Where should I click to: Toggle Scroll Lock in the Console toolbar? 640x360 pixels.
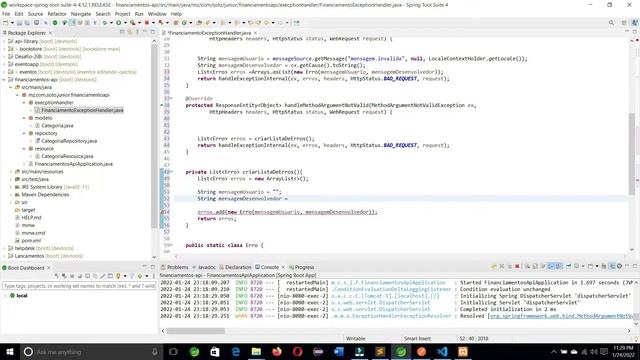point(535,267)
